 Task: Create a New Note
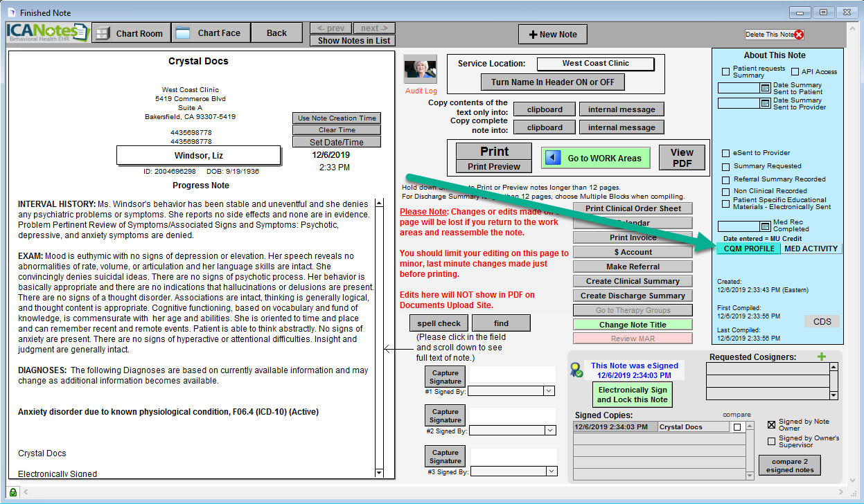(x=553, y=35)
